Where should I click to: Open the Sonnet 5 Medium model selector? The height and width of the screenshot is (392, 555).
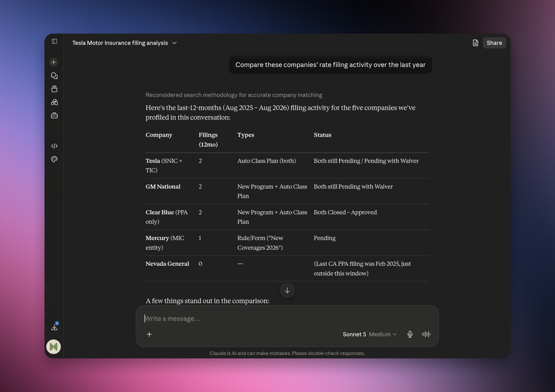[x=370, y=334]
